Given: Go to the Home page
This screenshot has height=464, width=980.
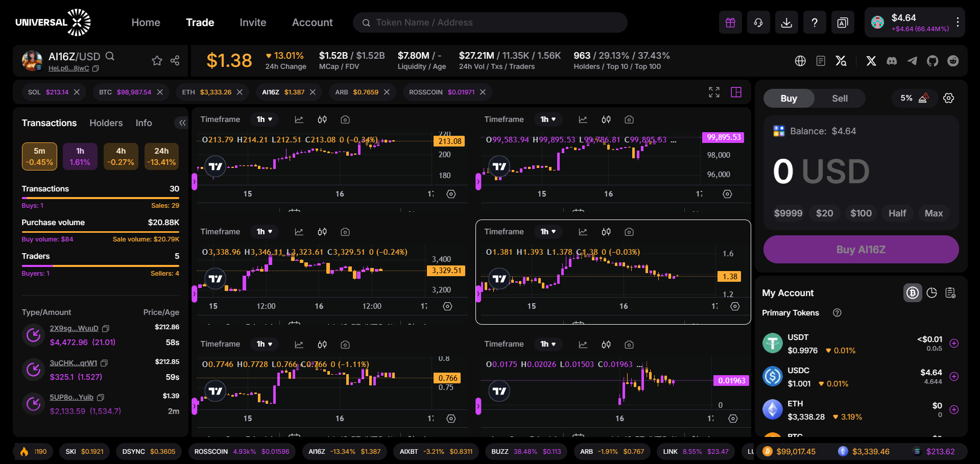Looking at the screenshot, I should tap(146, 22).
